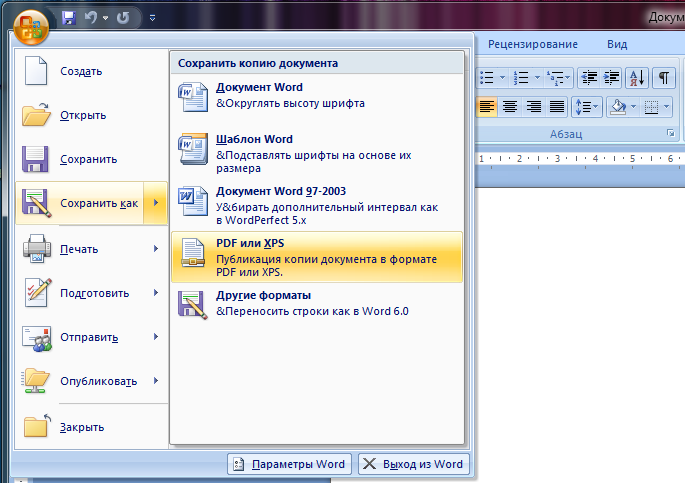Choose PDF или XPS save option

click(x=317, y=257)
